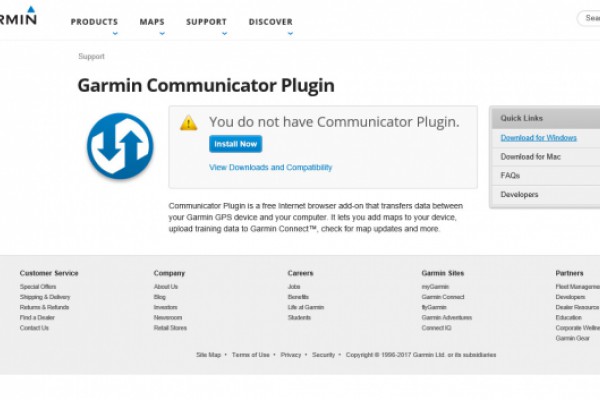Viewport: 600px width, 400px height.
Task: Open About Us footer link
Action: coord(166,287)
